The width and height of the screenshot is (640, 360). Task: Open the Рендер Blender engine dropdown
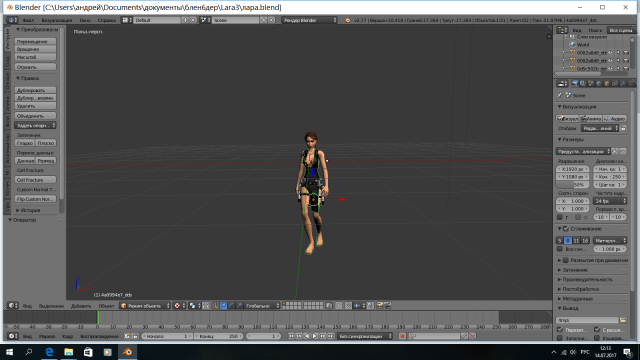309,20
